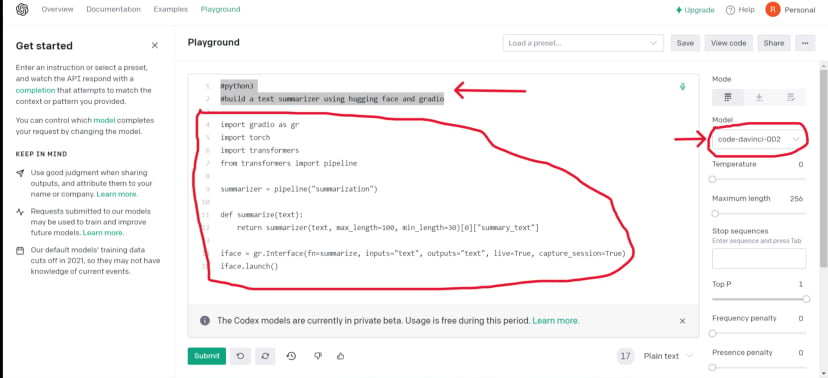Click the calendar icon in Keep in Mind
Viewport: 828px width, 378px height.
click(20, 250)
